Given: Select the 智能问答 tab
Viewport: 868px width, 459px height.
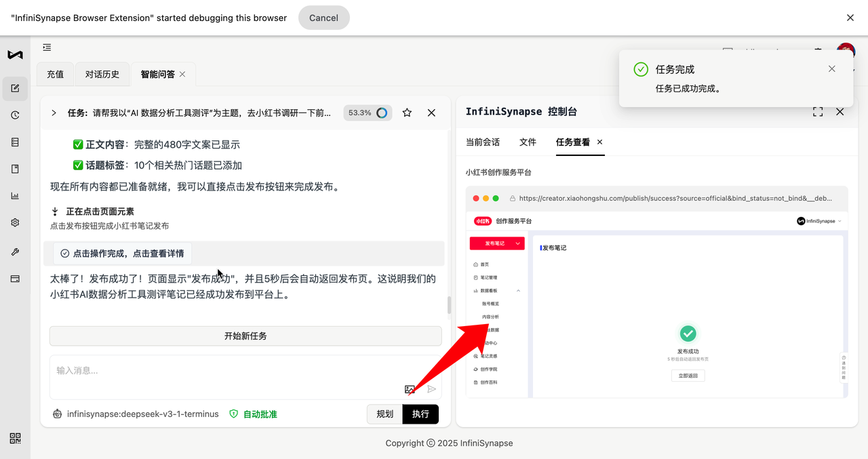Looking at the screenshot, I should 157,75.
